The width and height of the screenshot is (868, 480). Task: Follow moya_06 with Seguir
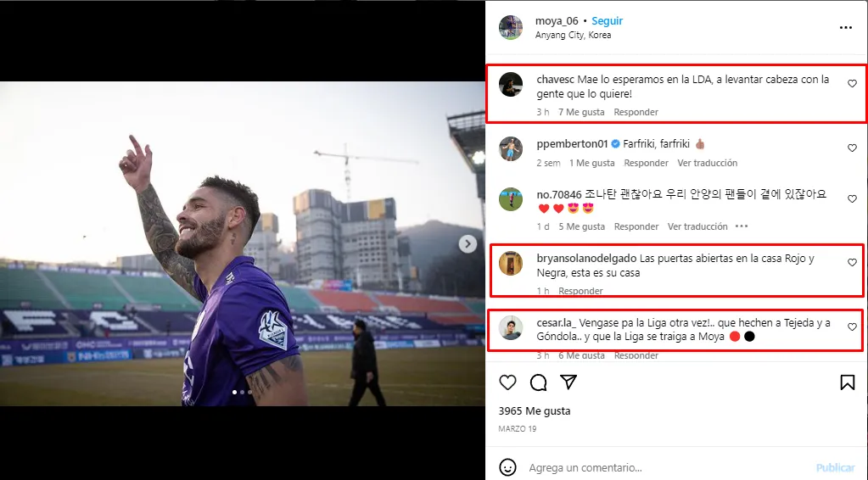click(607, 21)
